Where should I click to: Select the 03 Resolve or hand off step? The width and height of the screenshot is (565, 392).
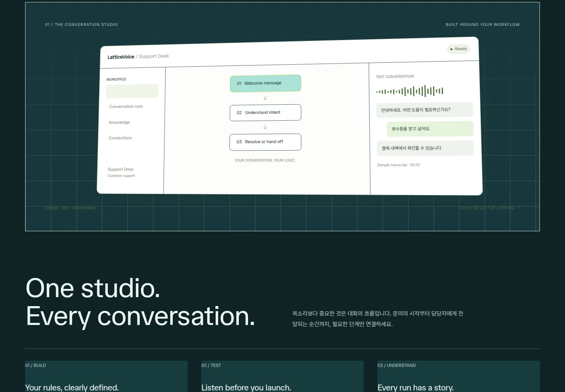tap(265, 142)
